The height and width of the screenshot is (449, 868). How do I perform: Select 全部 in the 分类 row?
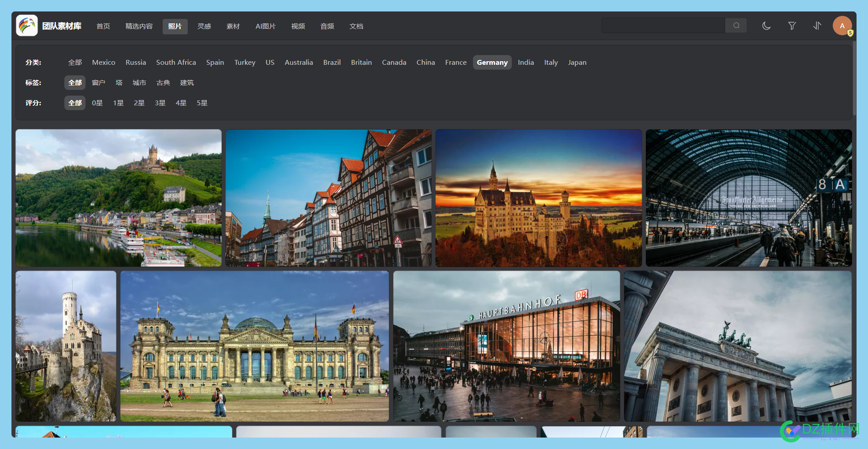[75, 63]
